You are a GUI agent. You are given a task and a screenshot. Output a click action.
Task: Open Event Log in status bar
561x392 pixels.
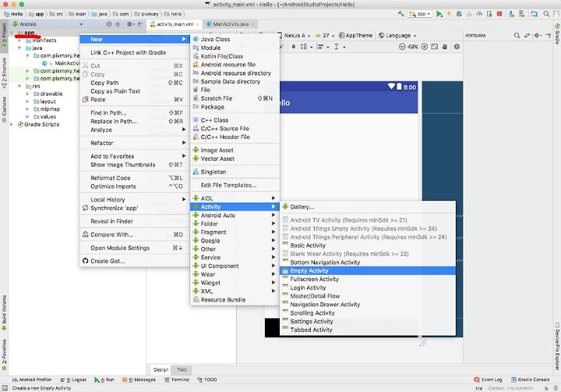pyautogui.click(x=488, y=380)
